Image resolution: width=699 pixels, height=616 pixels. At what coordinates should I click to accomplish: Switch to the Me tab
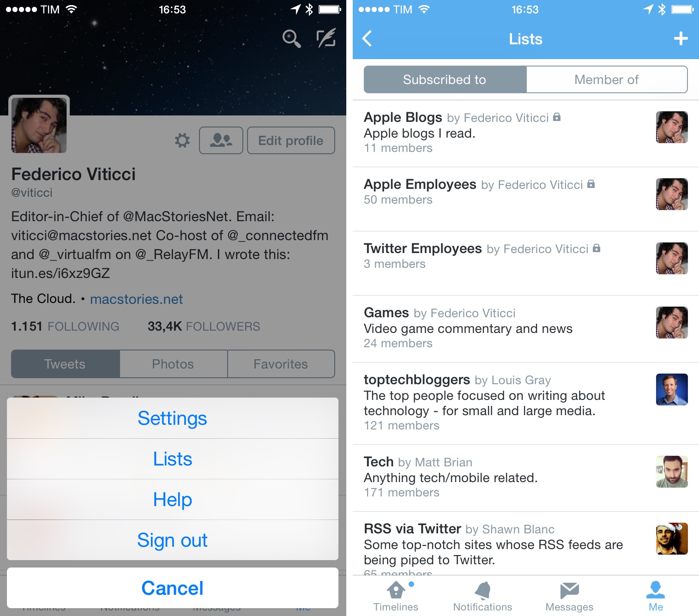click(656, 597)
